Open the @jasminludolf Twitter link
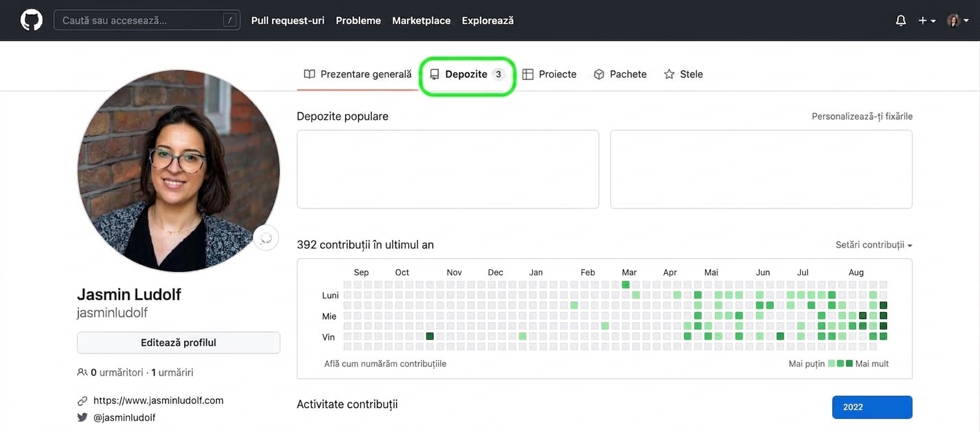The height and width of the screenshot is (432, 980). (x=124, y=418)
